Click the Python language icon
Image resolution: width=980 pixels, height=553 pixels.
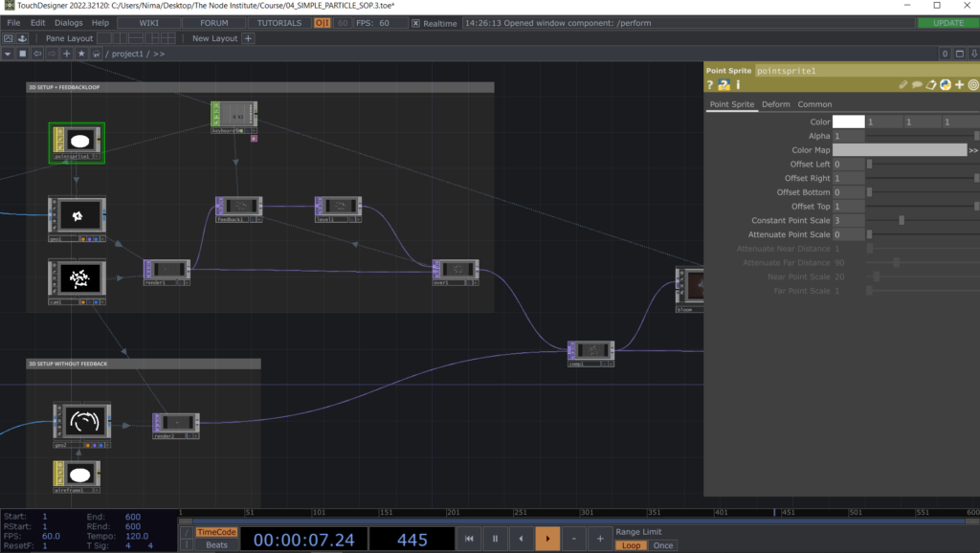coord(946,85)
